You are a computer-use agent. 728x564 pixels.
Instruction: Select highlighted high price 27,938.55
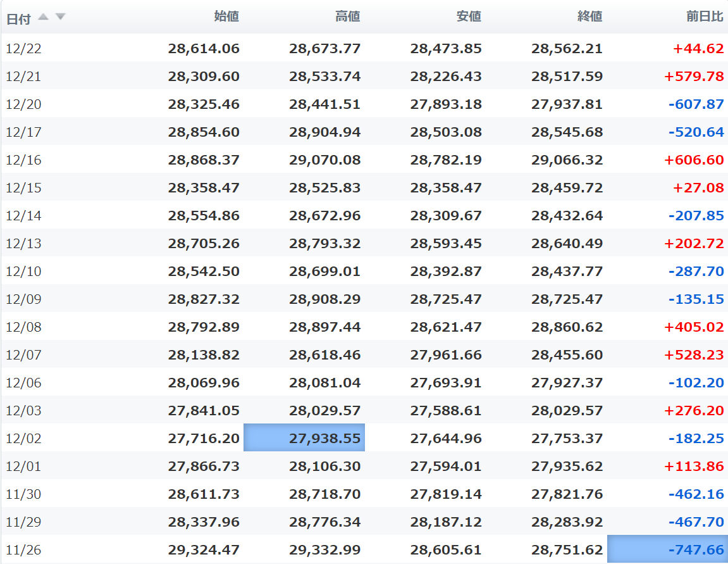[x=304, y=437]
